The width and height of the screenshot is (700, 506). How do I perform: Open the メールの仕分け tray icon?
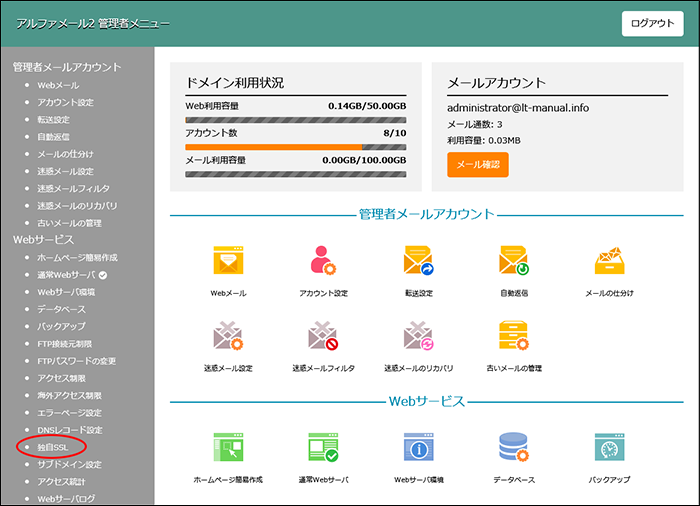point(609,261)
